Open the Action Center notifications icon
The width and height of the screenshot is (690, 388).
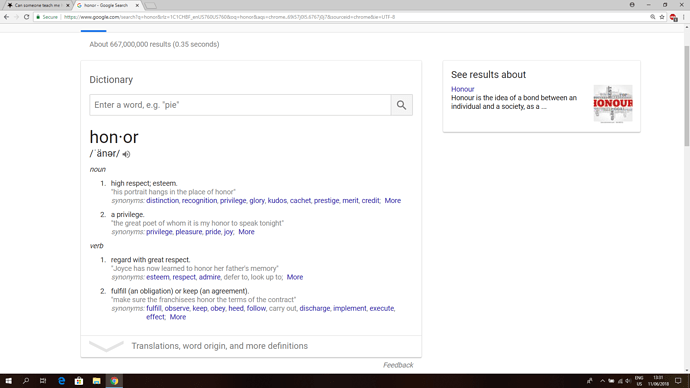678,381
